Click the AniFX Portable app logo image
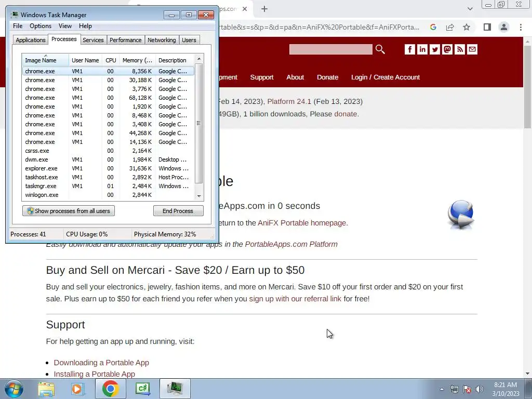 click(x=460, y=215)
